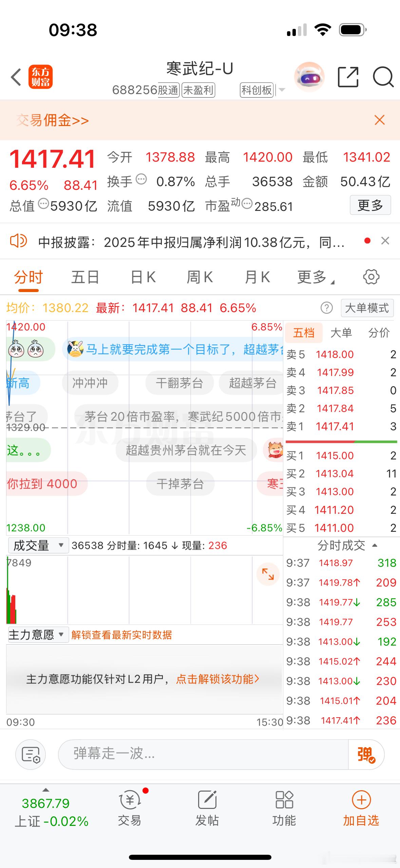Tap the 干翻茅台 bullet comment

point(179,383)
